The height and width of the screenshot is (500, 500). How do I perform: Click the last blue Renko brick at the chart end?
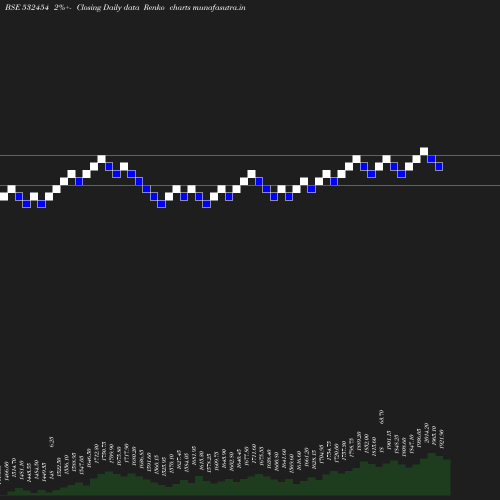coord(439,166)
